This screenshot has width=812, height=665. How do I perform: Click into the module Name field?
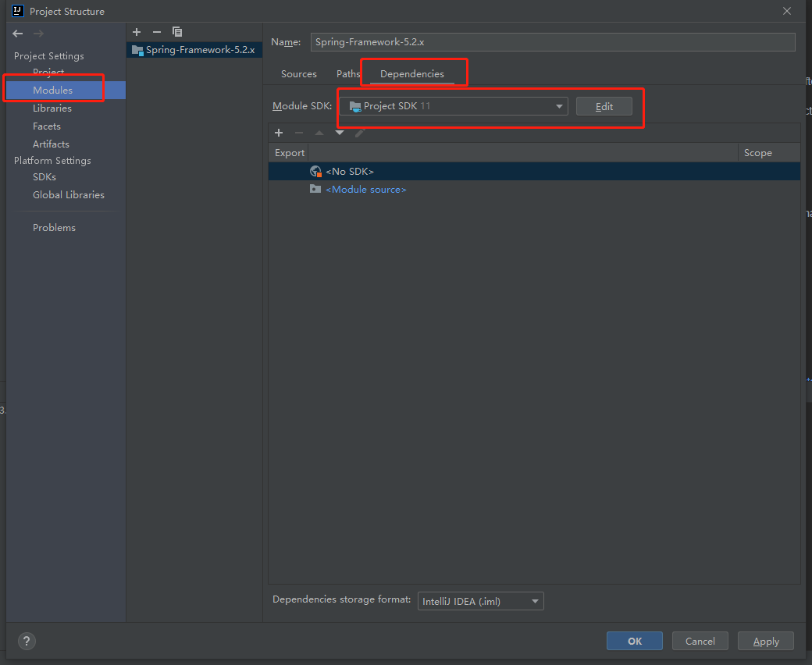click(x=553, y=42)
